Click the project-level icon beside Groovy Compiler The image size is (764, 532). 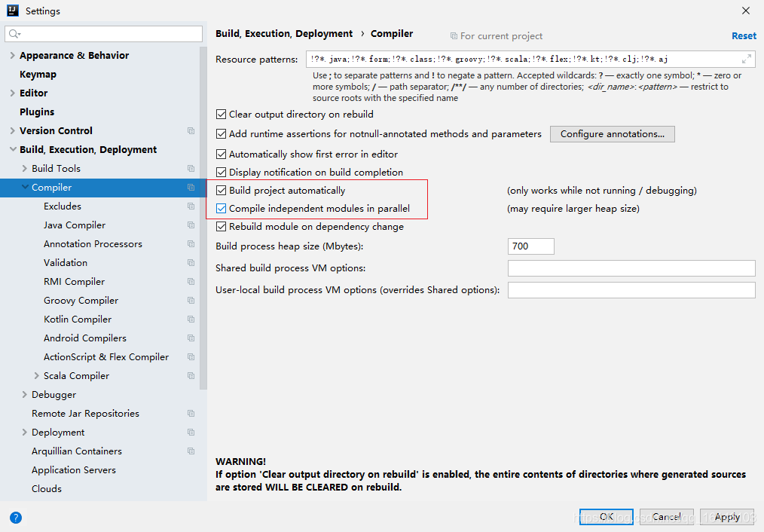click(191, 301)
